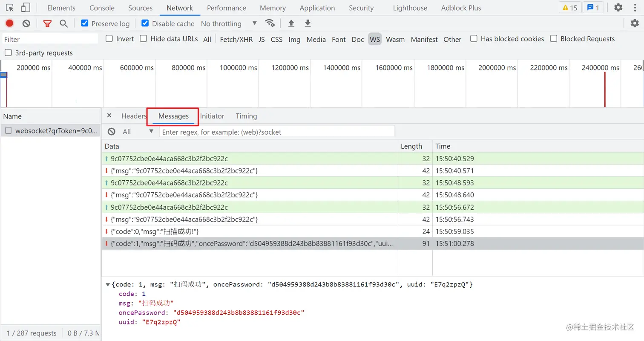Filter requests by Manifest type
This screenshot has width=644, height=341.
tap(424, 39)
